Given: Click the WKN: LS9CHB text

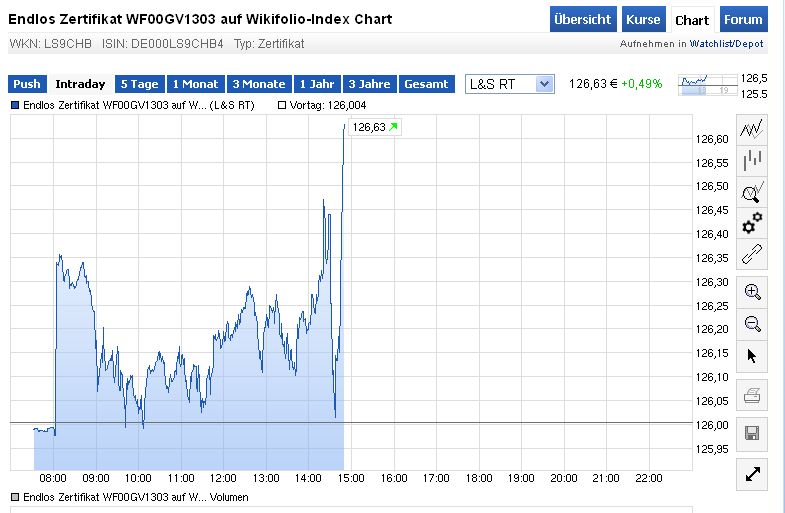Looking at the screenshot, I should pyautogui.click(x=51, y=44).
